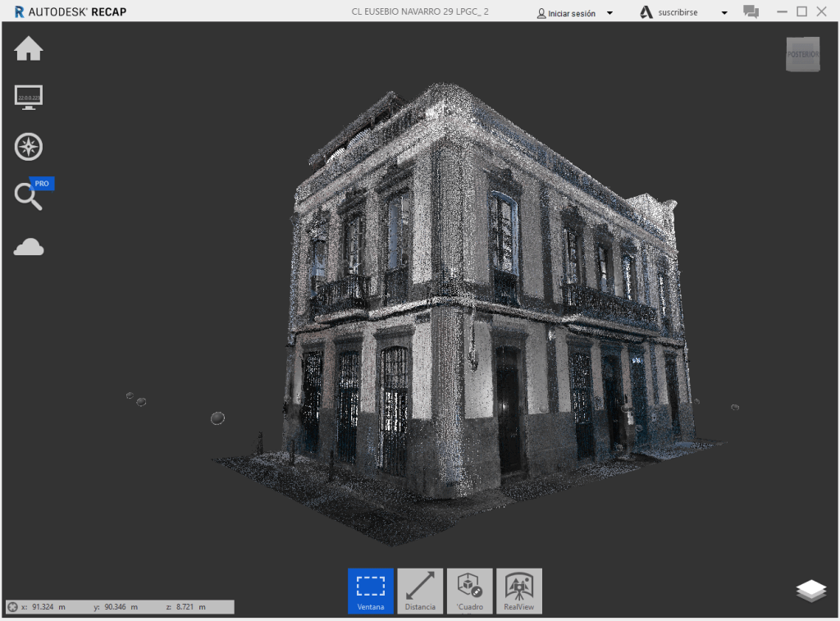Activate the Distancia measurement tool

(420, 591)
